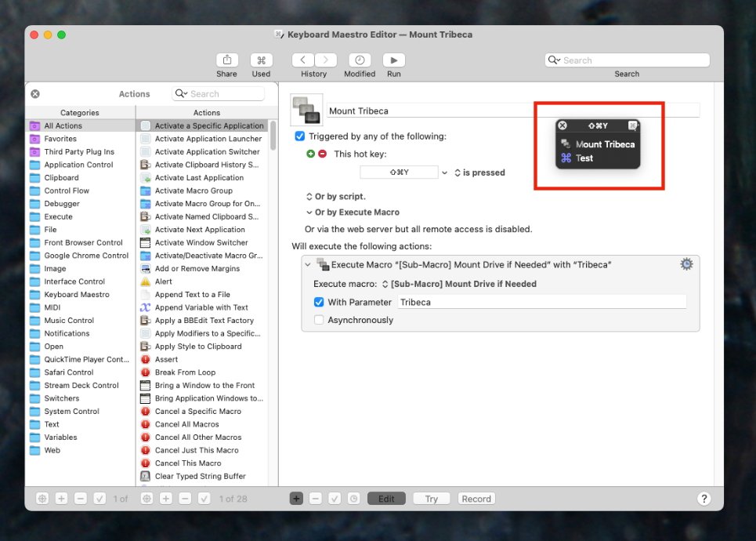Select the Web category
This screenshot has height=541, width=756.
[x=80, y=450]
